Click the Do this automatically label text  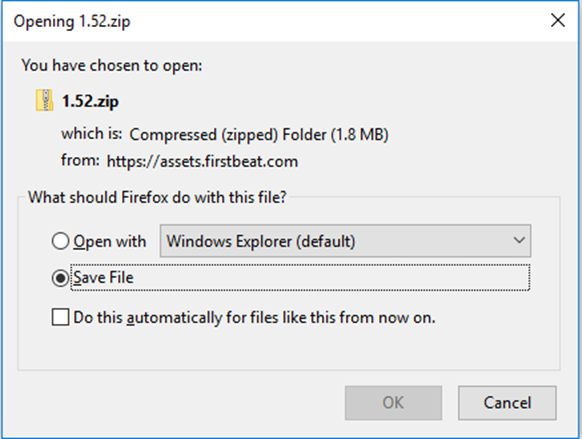[254, 318]
